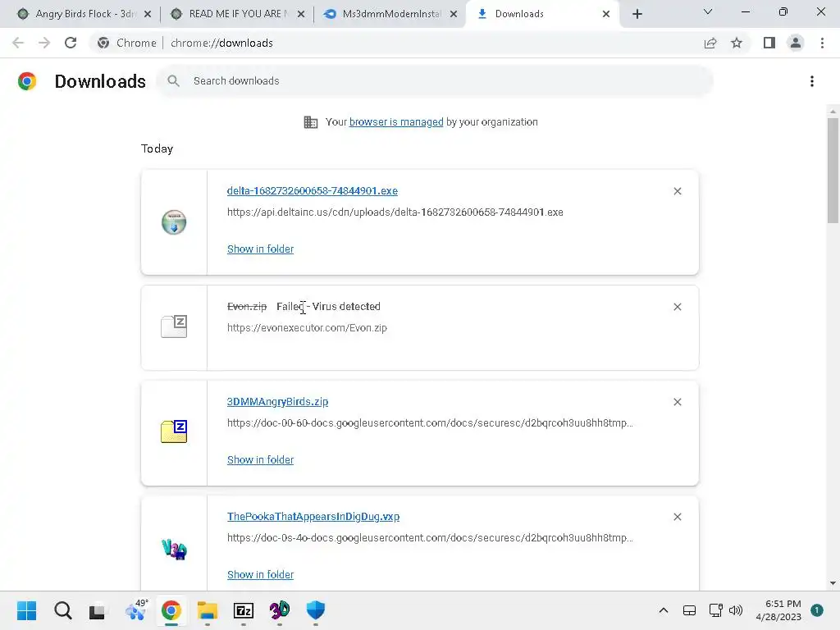
Task: Open Task View on taskbar
Action: (98, 610)
